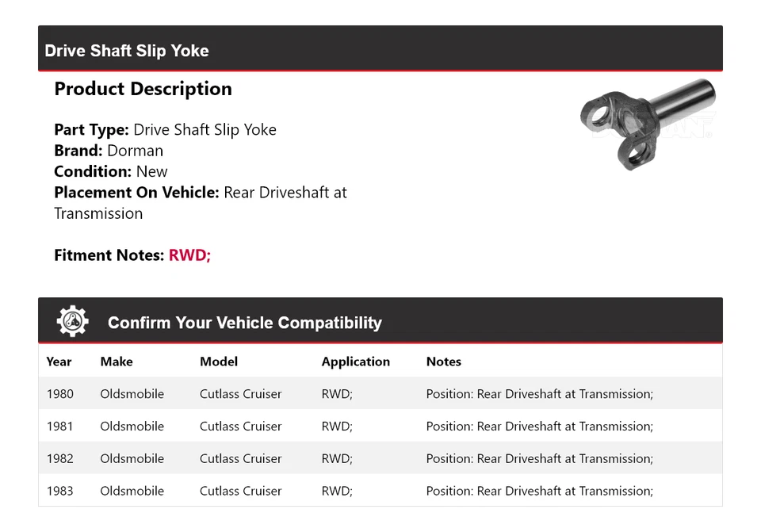This screenshot has width=761, height=532.
Task: Click Cutlass Cruiser in the 1980 row
Action: 240,394
